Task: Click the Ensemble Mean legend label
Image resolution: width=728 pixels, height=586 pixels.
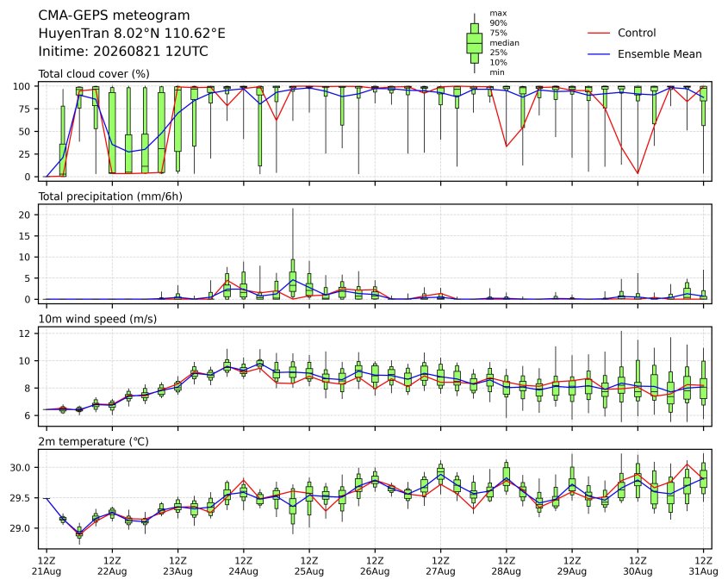Action: pos(659,54)
